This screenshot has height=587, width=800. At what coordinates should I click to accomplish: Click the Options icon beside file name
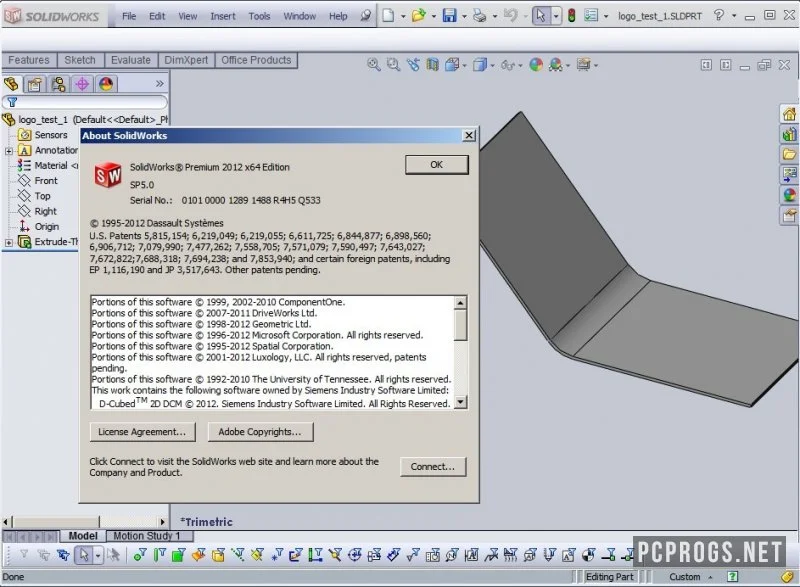click(591, 16)
